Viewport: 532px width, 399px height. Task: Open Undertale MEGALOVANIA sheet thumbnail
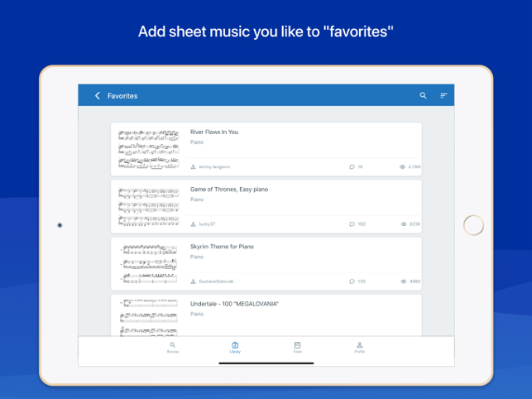point(148,318)
